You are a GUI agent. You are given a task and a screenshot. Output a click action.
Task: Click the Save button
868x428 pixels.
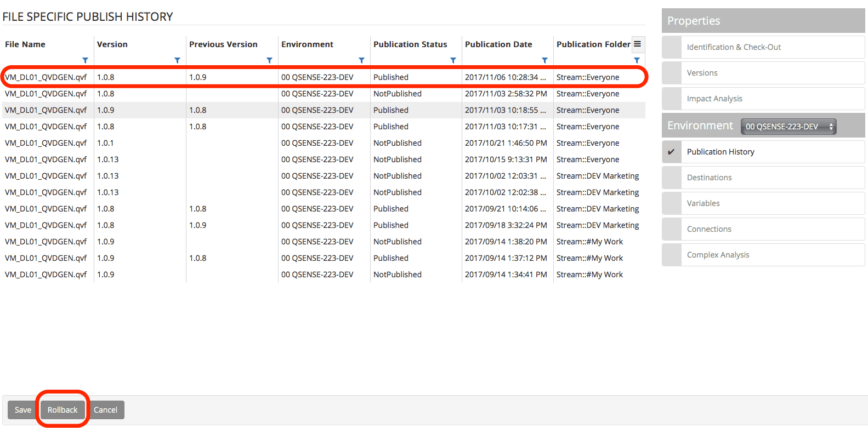pyautogui.click(x=23, y=410)
